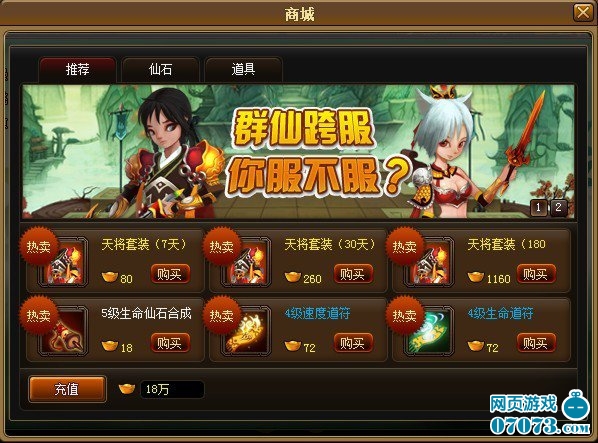Click the 天将套装 (7天) armor icon

tap(63, 262)
